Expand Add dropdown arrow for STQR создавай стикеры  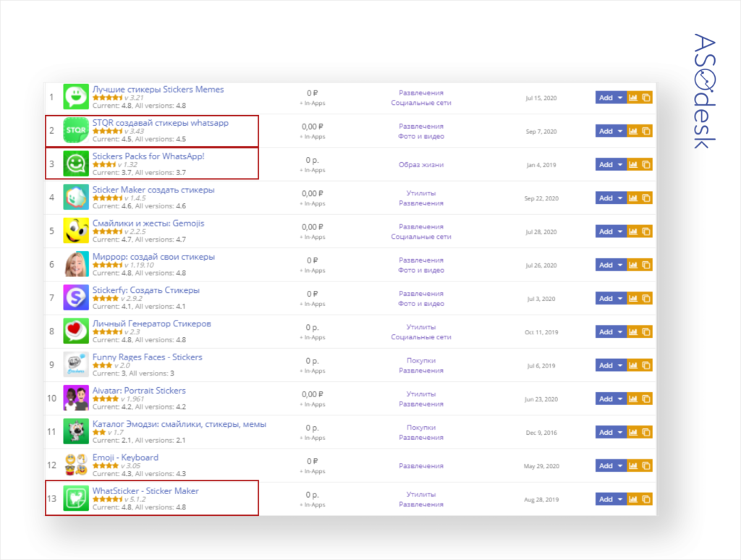620,132
